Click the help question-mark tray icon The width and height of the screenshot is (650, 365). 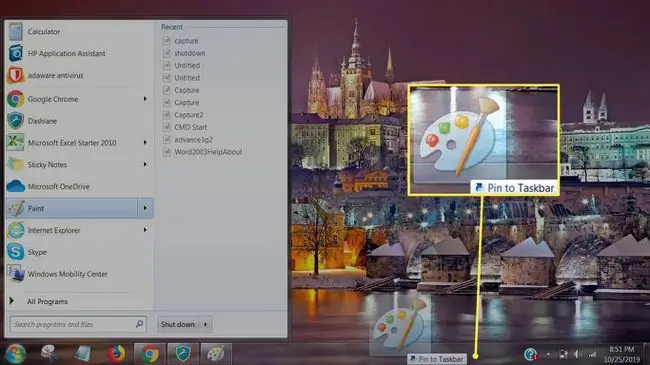click(x=530, y=354)
